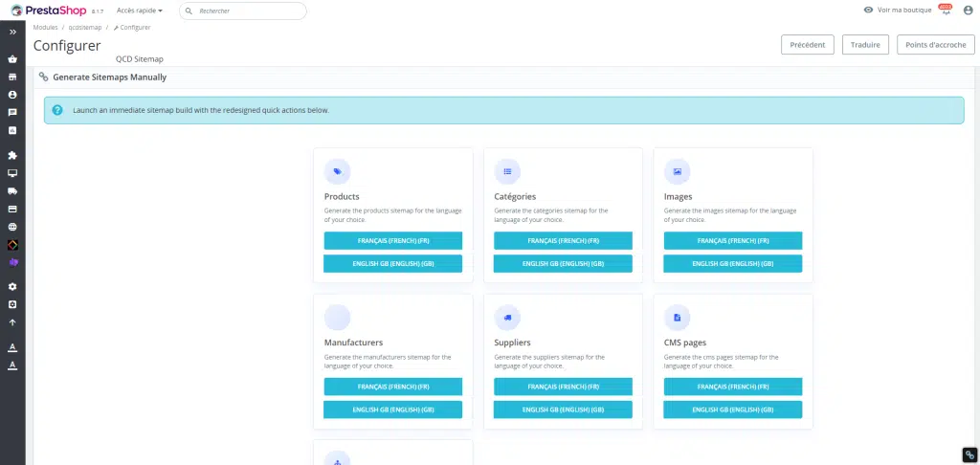Click the magnifier icon in search bar
The image size is (980, 465).
189,11
